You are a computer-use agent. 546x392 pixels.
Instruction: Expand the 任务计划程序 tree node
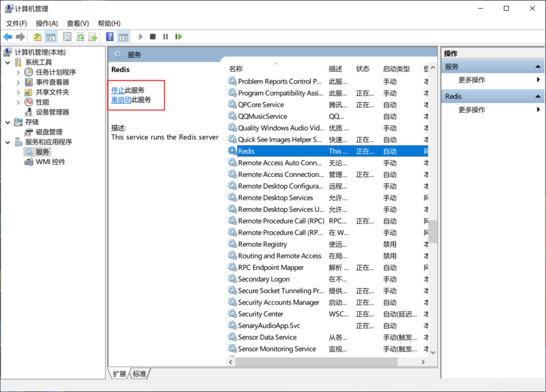coord(19,72)
